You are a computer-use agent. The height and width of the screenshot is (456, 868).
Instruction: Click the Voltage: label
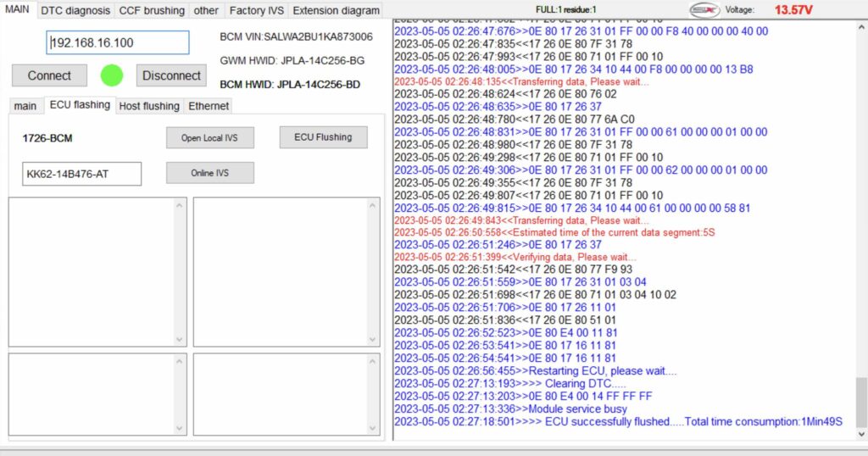(x=739, y=10)
